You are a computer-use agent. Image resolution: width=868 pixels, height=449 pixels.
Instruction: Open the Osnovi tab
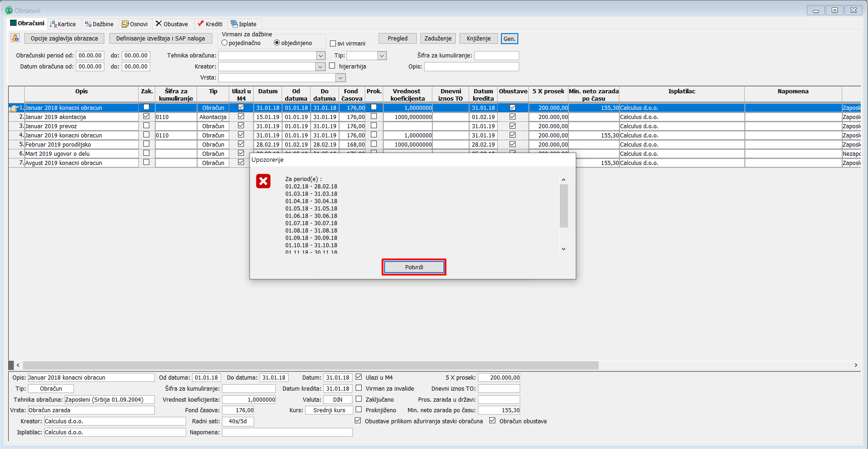point(135,24)
